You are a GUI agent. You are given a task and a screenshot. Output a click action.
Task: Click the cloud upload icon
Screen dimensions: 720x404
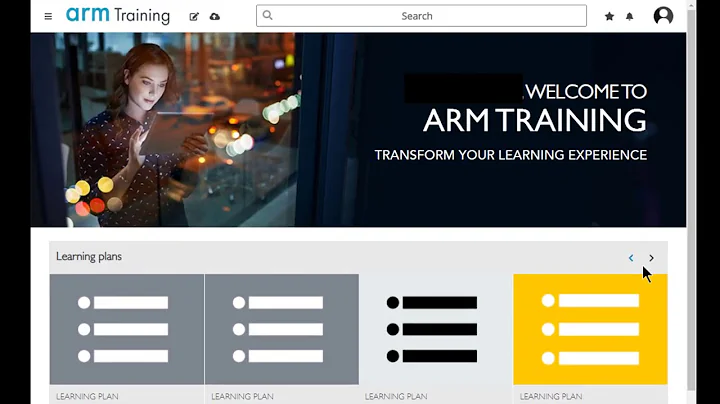[215, 17]
